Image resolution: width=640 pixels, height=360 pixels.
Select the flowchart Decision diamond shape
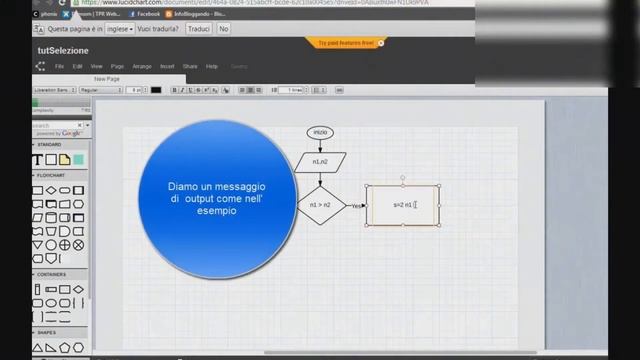click(x=51, y=190)
